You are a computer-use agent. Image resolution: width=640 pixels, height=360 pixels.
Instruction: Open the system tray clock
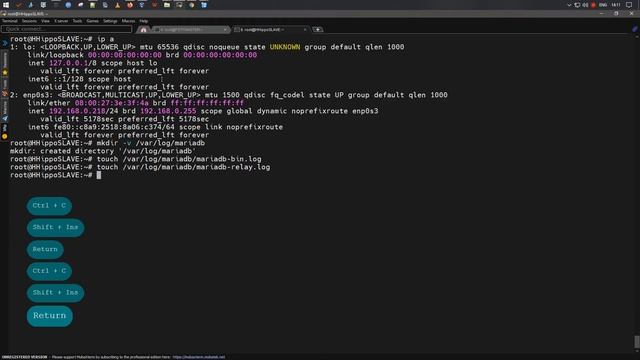coord(616,5)
